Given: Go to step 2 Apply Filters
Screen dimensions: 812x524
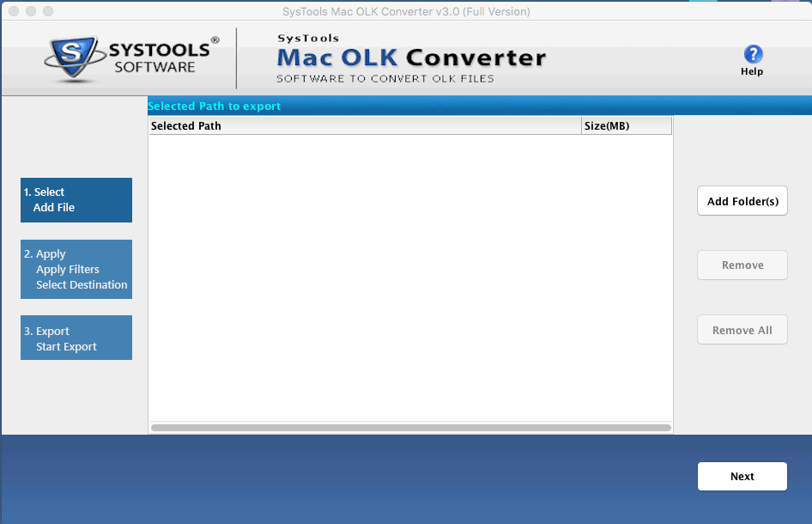Looking at the screenshot, I should [76, 269].
